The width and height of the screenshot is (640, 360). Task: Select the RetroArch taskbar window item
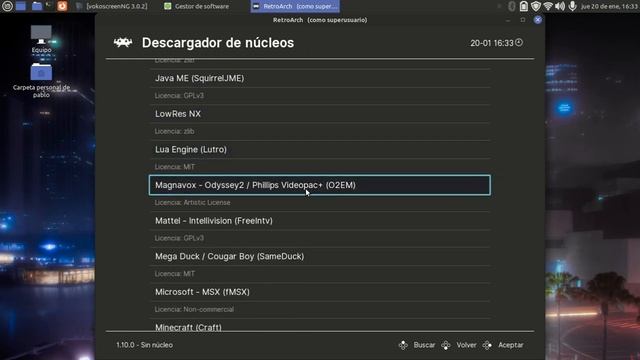click(x=295, y=6)
